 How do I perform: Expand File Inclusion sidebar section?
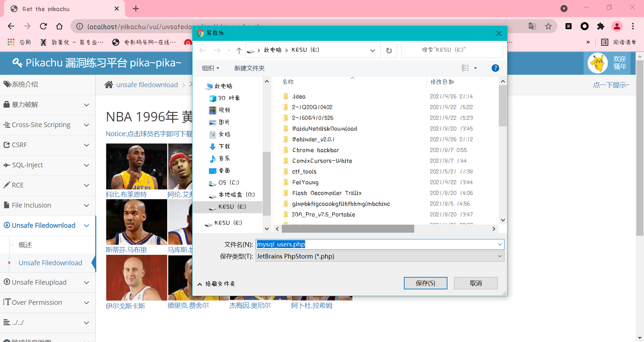(48, 205)
